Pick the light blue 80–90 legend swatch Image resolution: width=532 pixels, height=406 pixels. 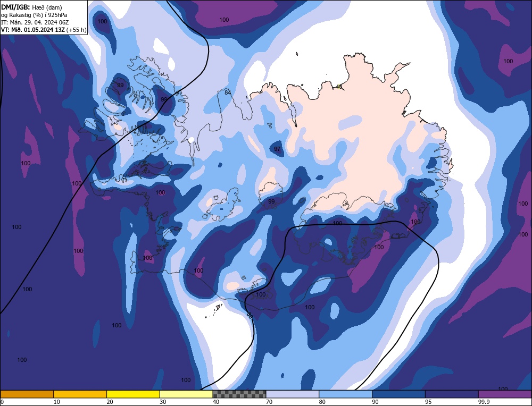pyautogui.click(x=345, y=394)
